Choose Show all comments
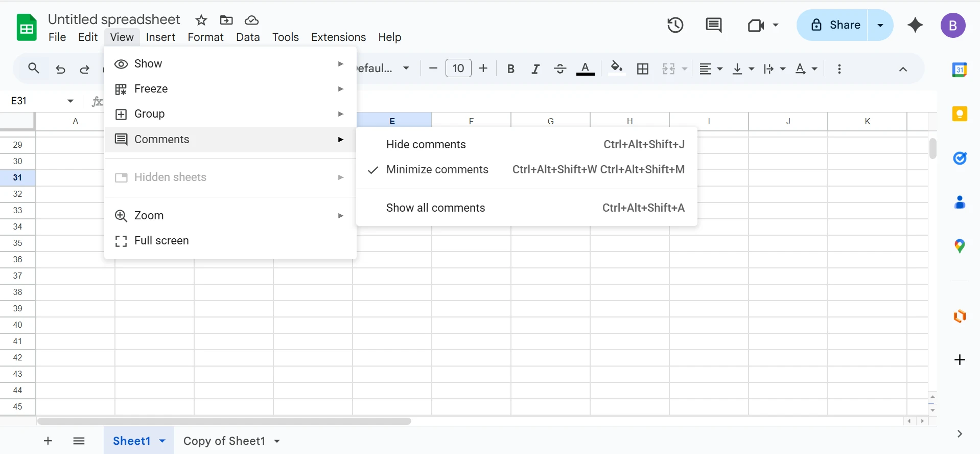This screenshot has height=454, width=980. point(435,208)
